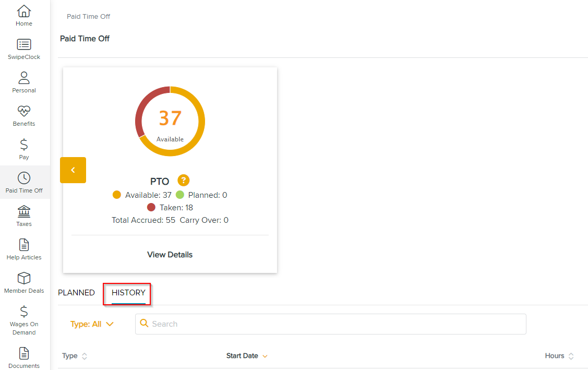This screenshot has width=588, height=370.
Task: Open the Type: All filter dropdown
Action: pyautogui.click(x=92, y=324)
